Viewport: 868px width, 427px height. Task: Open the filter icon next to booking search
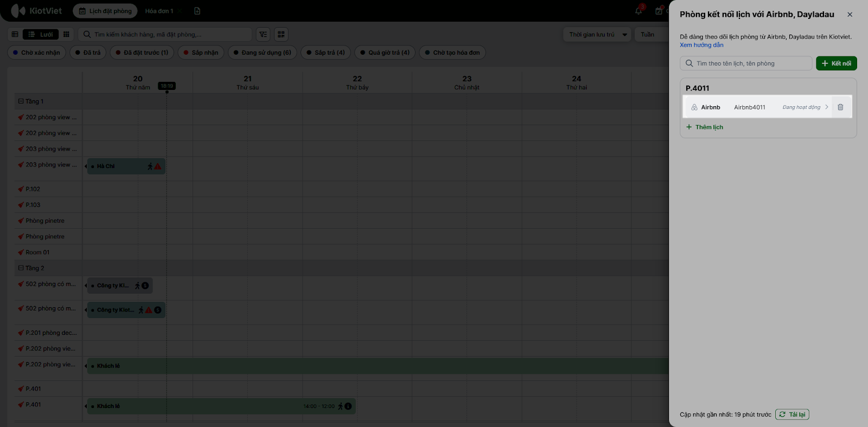coord(263,34)
